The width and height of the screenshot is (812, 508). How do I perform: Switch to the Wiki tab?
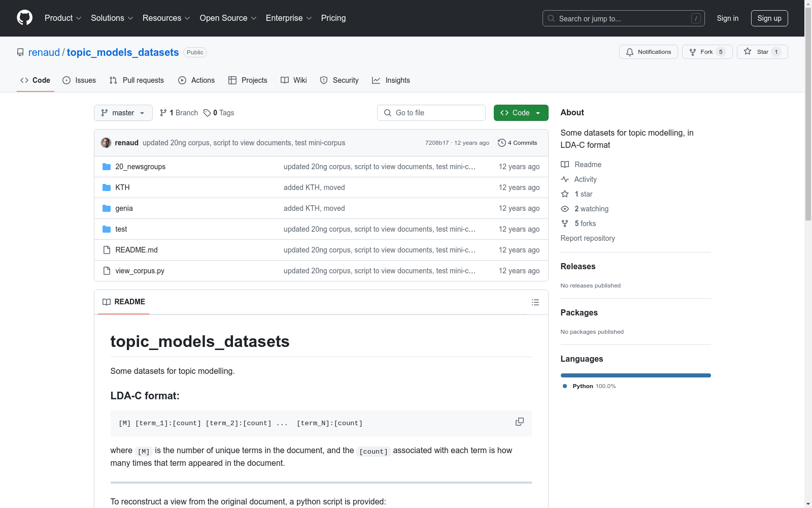coord(294,80)
